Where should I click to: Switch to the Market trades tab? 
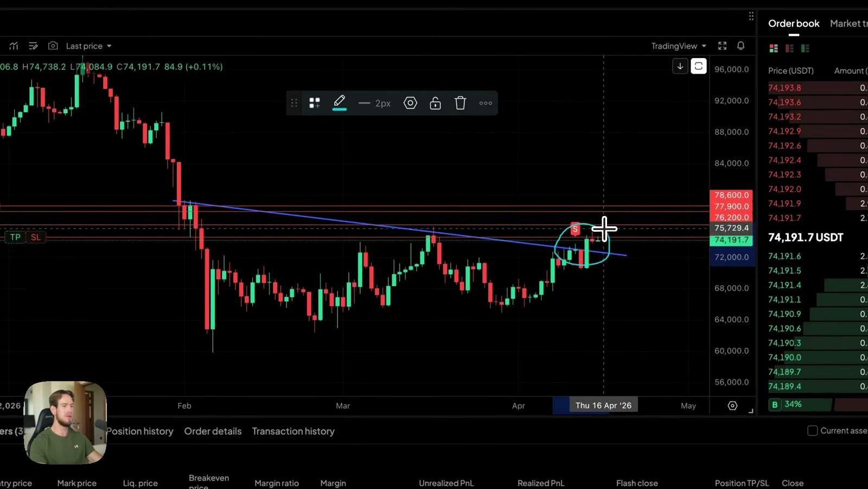(x=848, y=23)
